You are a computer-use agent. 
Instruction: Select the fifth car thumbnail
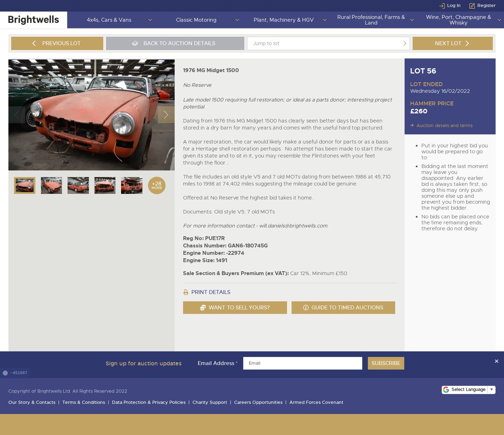pos(132,185)
